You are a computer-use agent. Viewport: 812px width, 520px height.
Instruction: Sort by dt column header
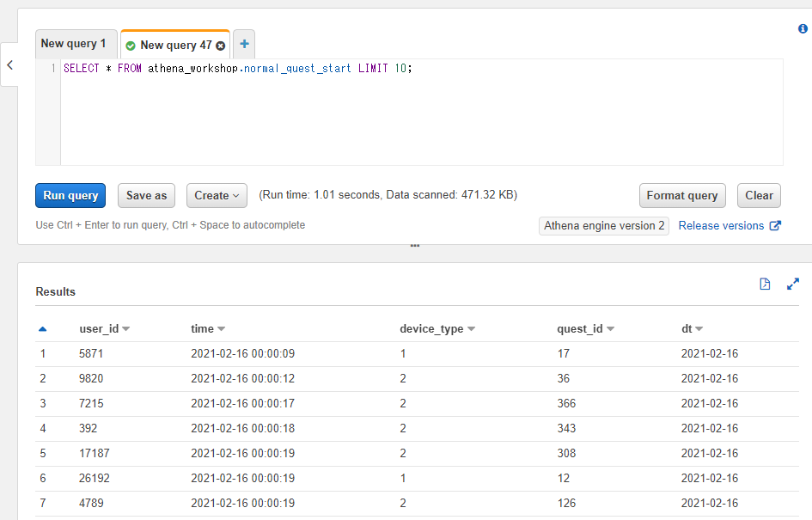[x=692, y=329]
